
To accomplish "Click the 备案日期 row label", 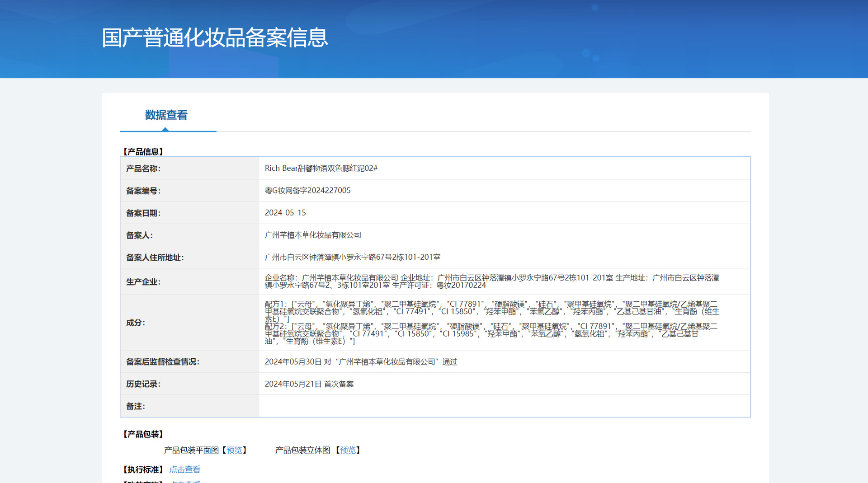I will click(143, 213).
